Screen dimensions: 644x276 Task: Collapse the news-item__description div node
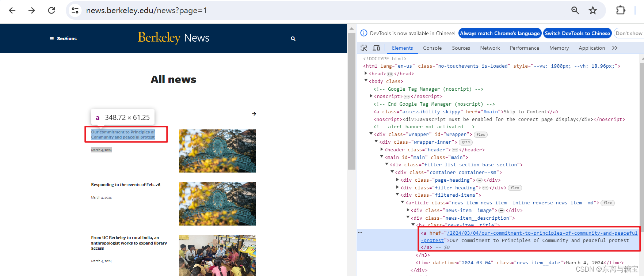408,218
